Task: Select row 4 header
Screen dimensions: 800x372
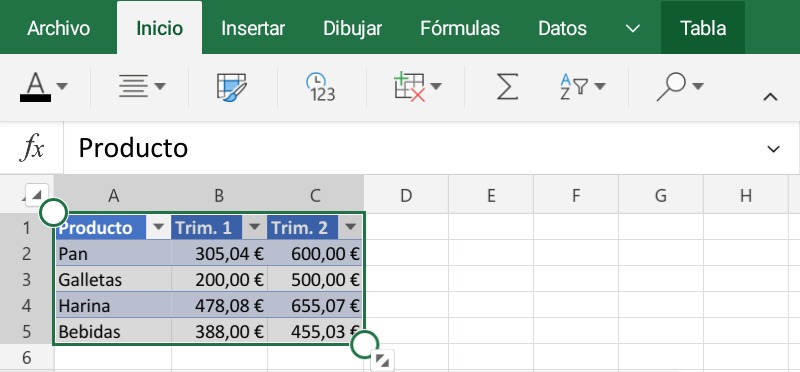Action: point(27,305)
